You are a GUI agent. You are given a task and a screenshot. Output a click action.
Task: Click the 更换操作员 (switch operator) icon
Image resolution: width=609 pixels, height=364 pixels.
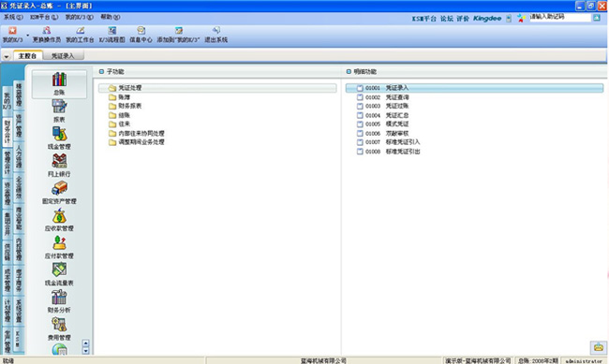47,35
